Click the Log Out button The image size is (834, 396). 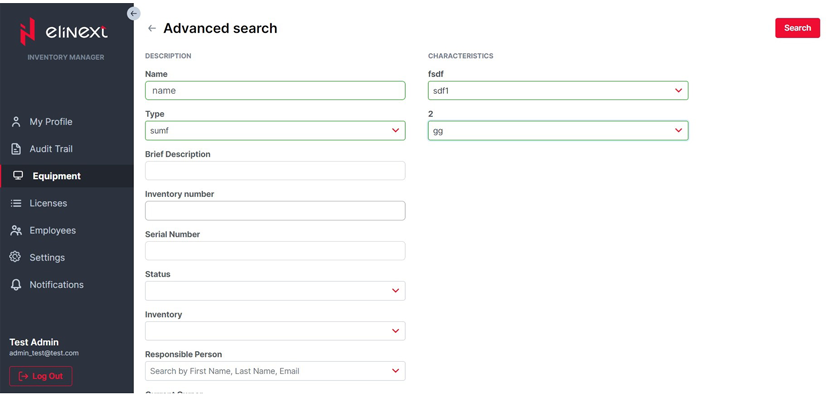(41, 376)
